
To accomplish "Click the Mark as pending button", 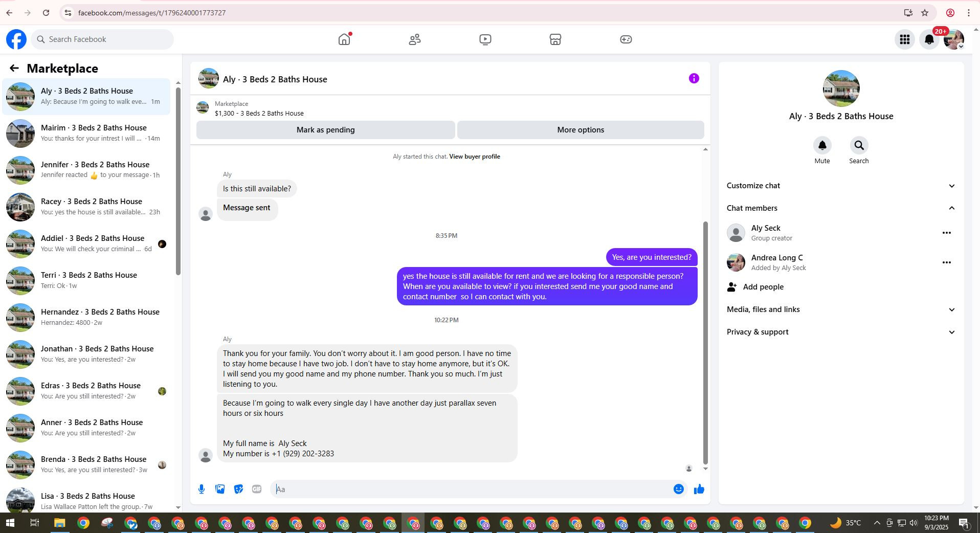I will (x=325, y=130).
